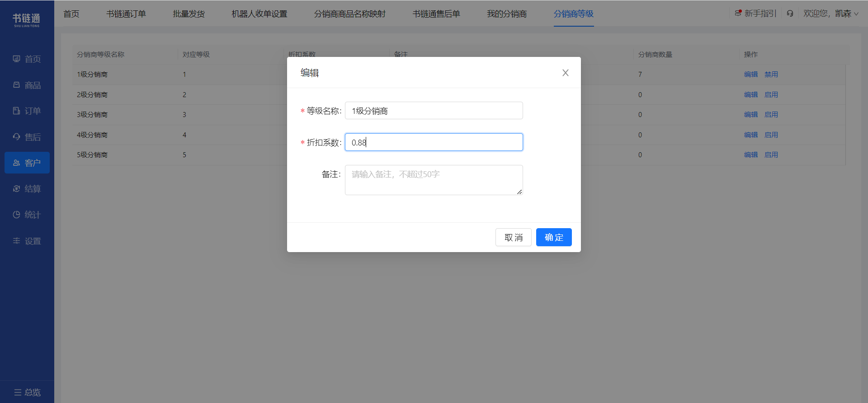
Task: Click 编辑 for 3级分销商 row
Action: pos(751,115)
